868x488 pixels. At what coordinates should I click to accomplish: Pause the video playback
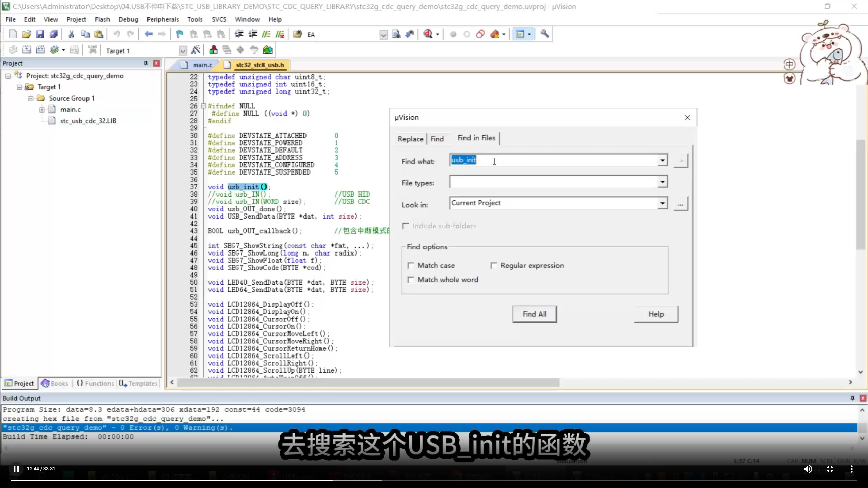tap(16, 469)
